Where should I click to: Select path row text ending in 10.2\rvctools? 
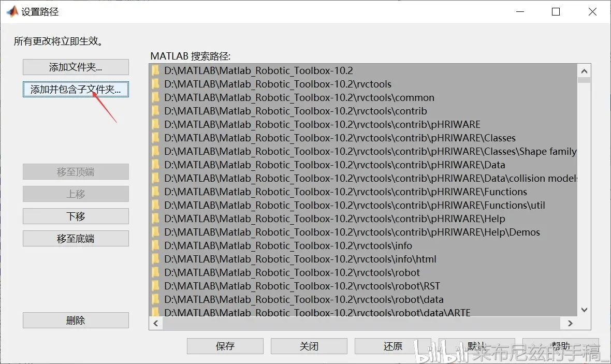(x=278, y=84)
